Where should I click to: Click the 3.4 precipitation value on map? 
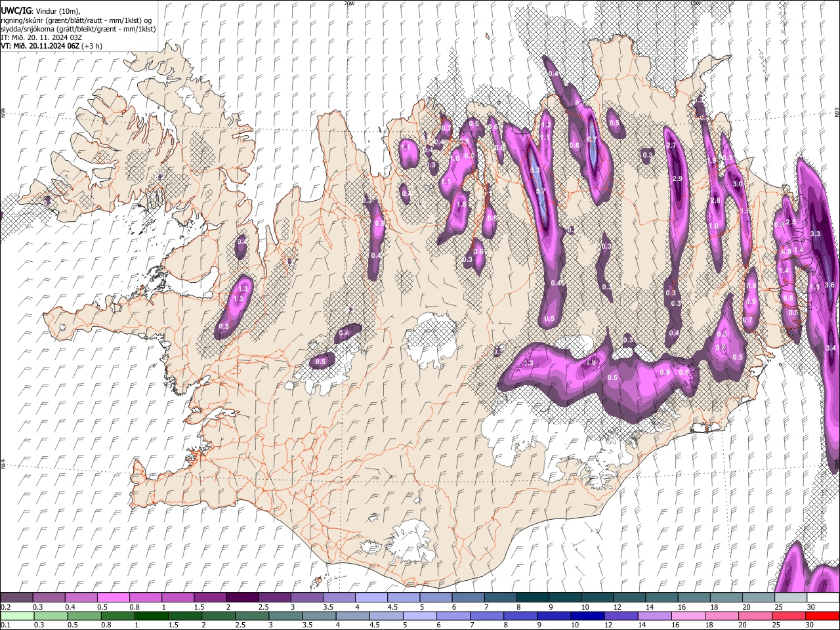click(831, 348)
